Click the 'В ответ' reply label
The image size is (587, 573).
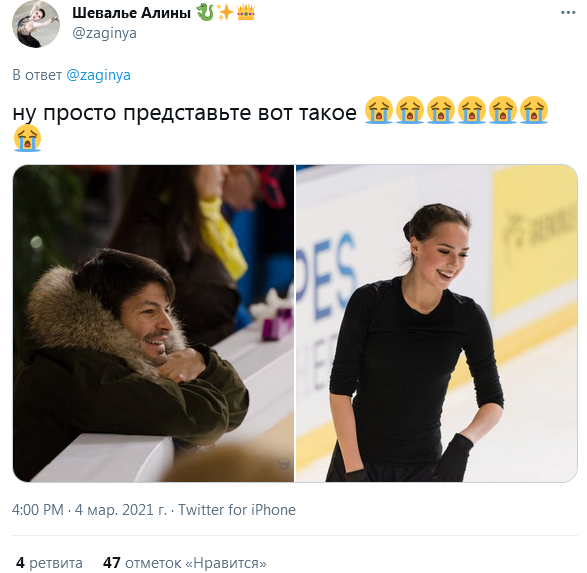37,75
